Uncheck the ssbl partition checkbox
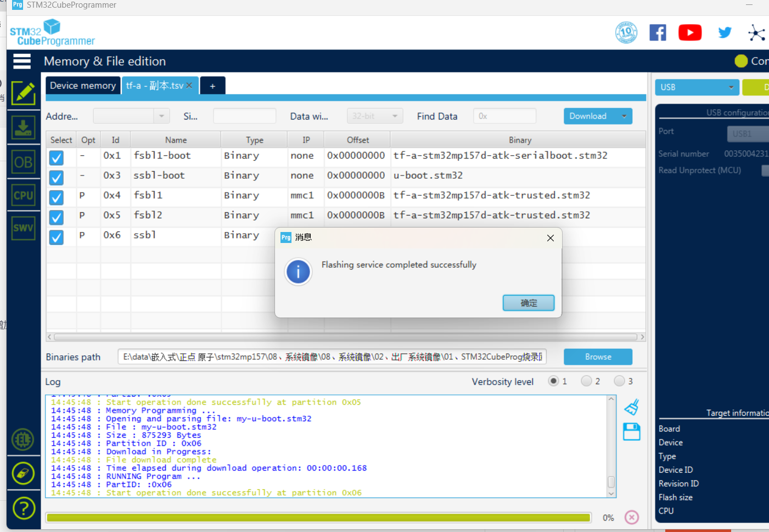Viewport: 769px width, 532px height. coord(57,237)
